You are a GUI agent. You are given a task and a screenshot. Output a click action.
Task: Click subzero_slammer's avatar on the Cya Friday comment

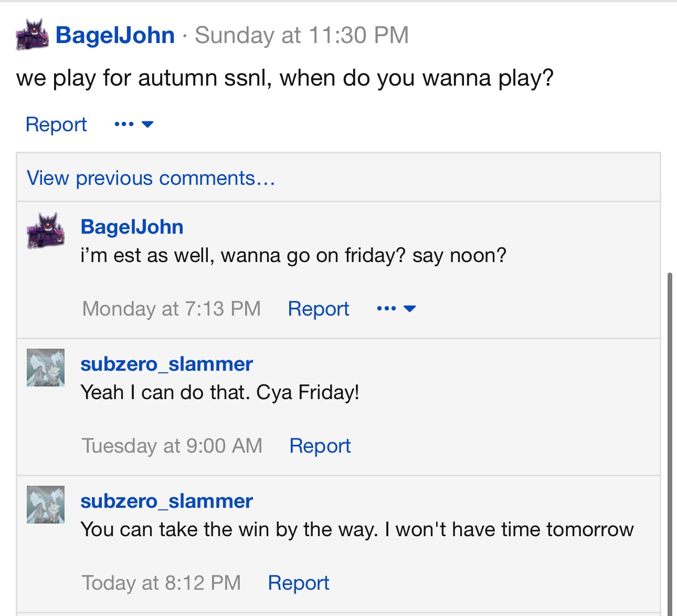[46, 368]
